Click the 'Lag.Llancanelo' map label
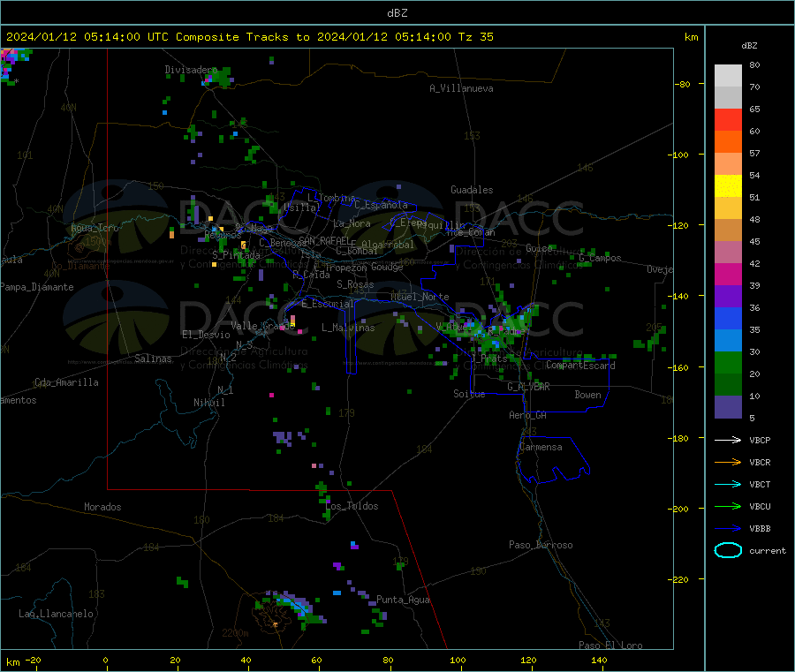This screenshot has height=672, width=795. tap(57, 614)
